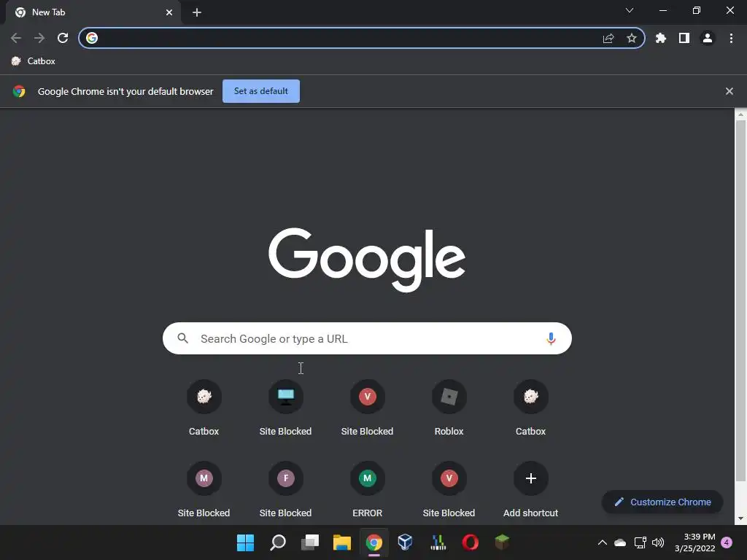
Task: Open a new tab with the plus button
Action: (x=197, y=12)
